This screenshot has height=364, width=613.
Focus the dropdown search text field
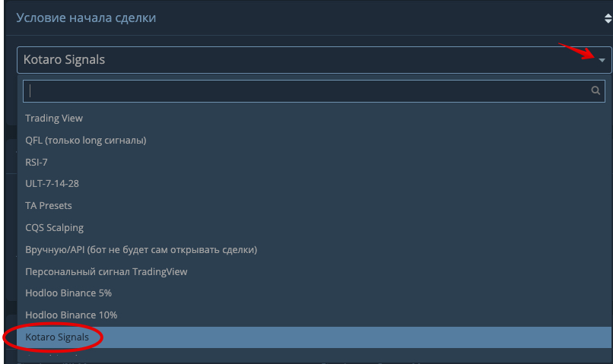pos(304,90)
